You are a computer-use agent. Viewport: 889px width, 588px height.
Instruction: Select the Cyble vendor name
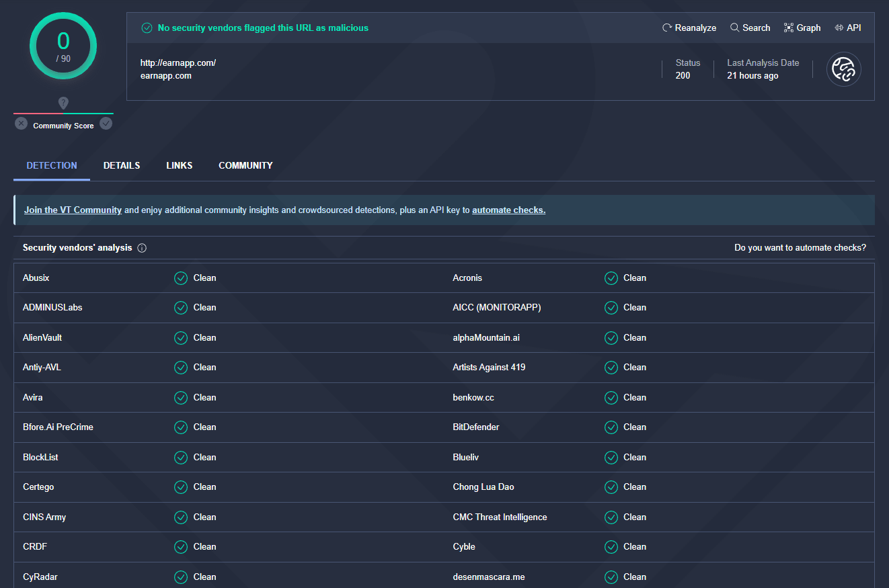tap(464, 547)
